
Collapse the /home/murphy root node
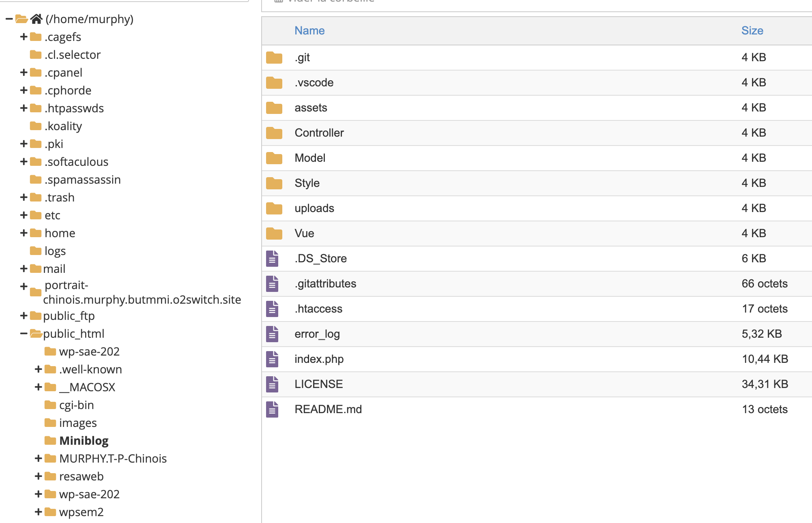(9, 19)
